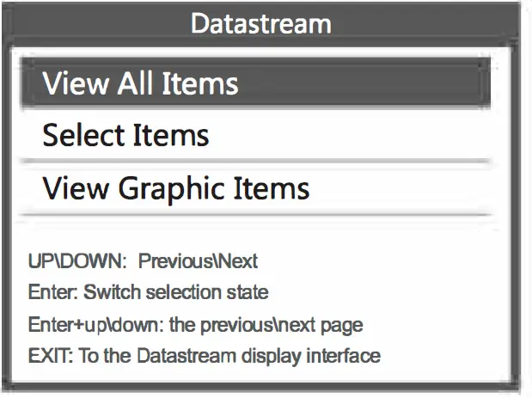Click the Switch selection state text
The image size is (532, 398).
(x=176, y=292)
